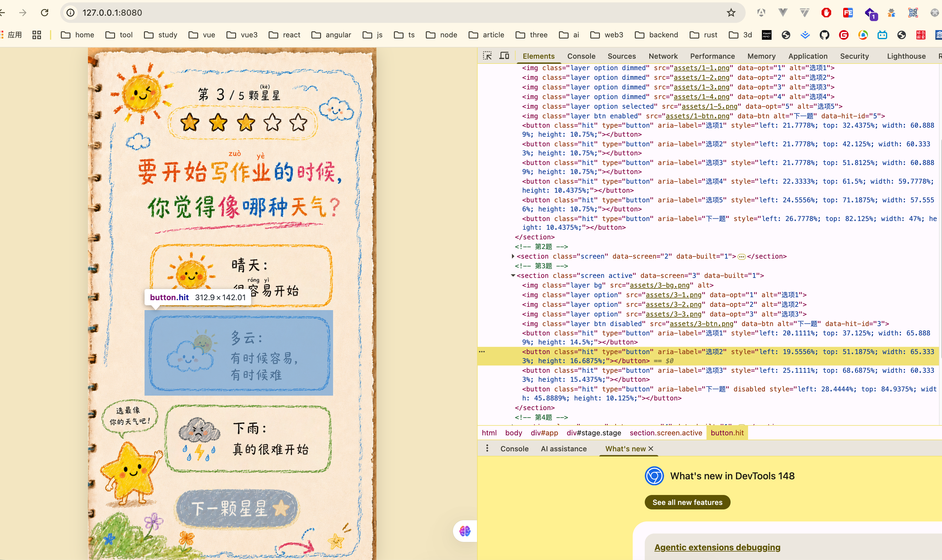Open the orange-blue spy figure extension
Image resolution: width=942 pixels, height=560 pixels.
tap(891, 13)
